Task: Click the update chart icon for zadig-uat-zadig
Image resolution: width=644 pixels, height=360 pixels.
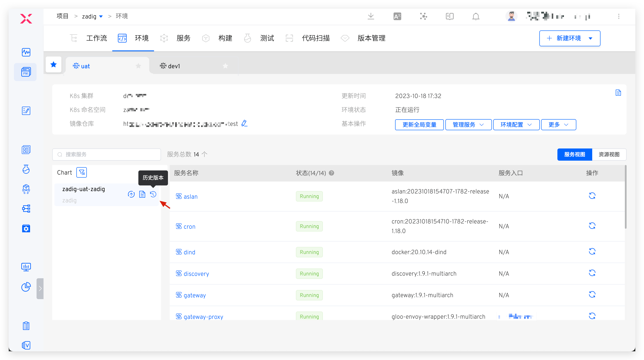Action: (x=131, y=194)
